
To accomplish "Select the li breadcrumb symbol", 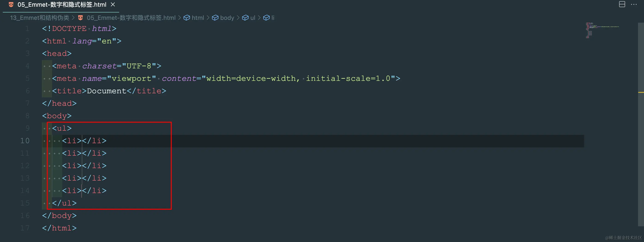I will pyautogui.click(x=273, y=18).
